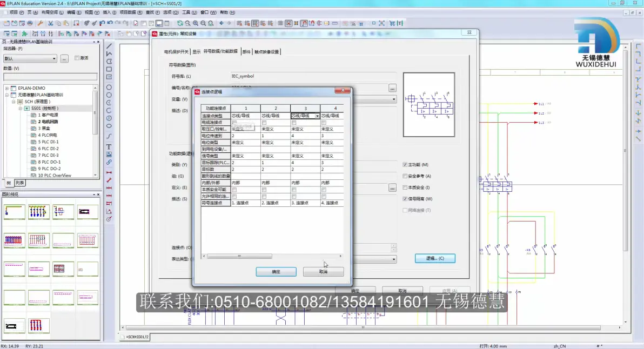Viewport: 644px width, 349px height.
Task: Collapse the 无锡德慧EPLAN基础培训 project node
Action: coord(7,95)
